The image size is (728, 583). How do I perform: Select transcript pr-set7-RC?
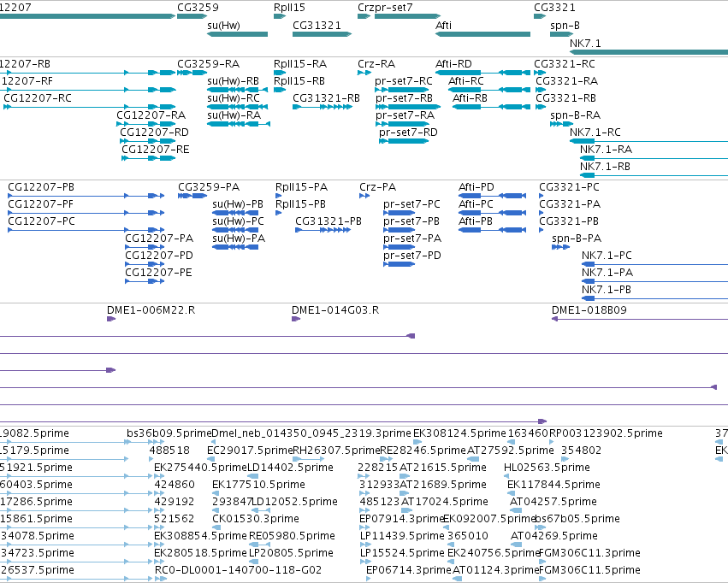[404, 81]
